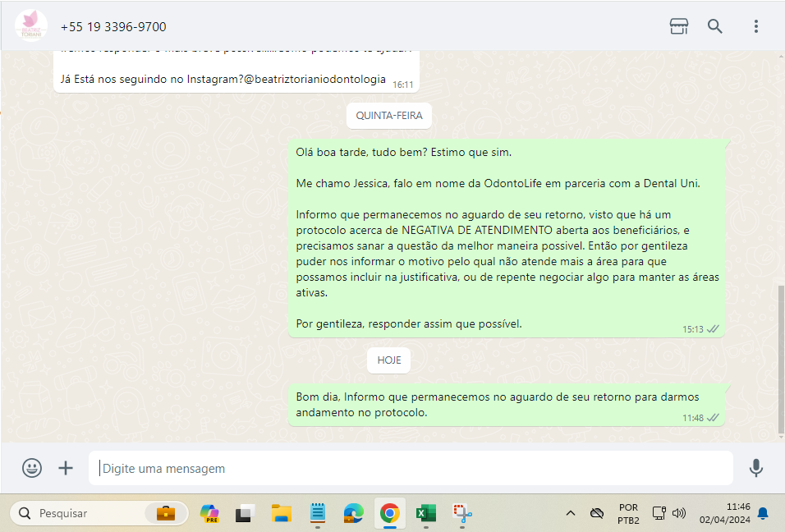Open the business catalog storefront icon
This screenshot has width=785, height=532.
pos(678,26)
